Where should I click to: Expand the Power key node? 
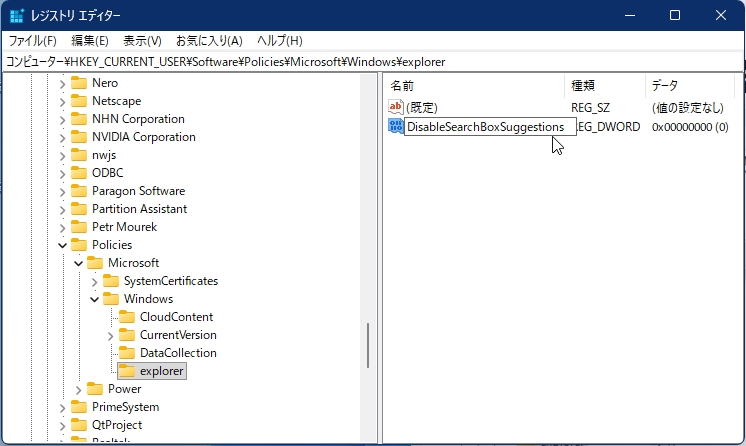[78, 389]
